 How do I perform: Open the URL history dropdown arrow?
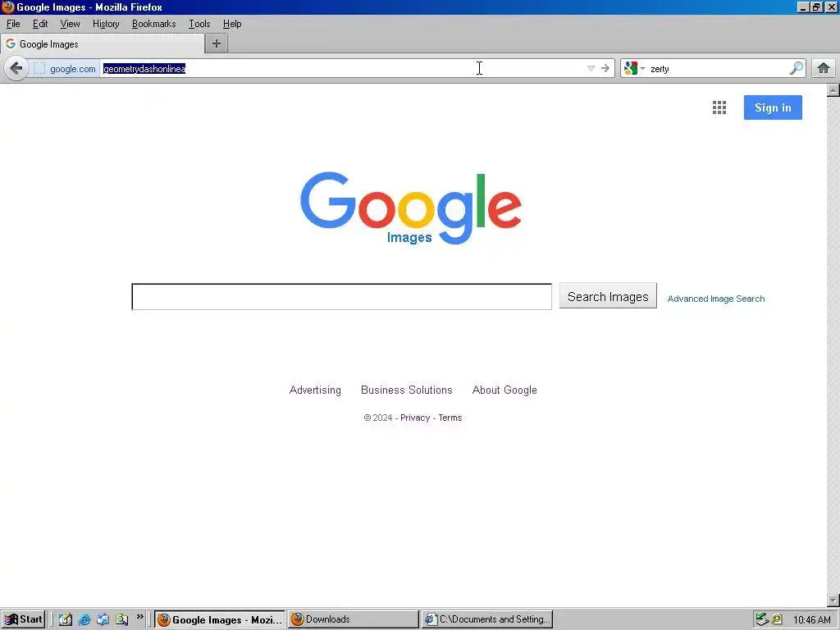[x=591, y=68]
